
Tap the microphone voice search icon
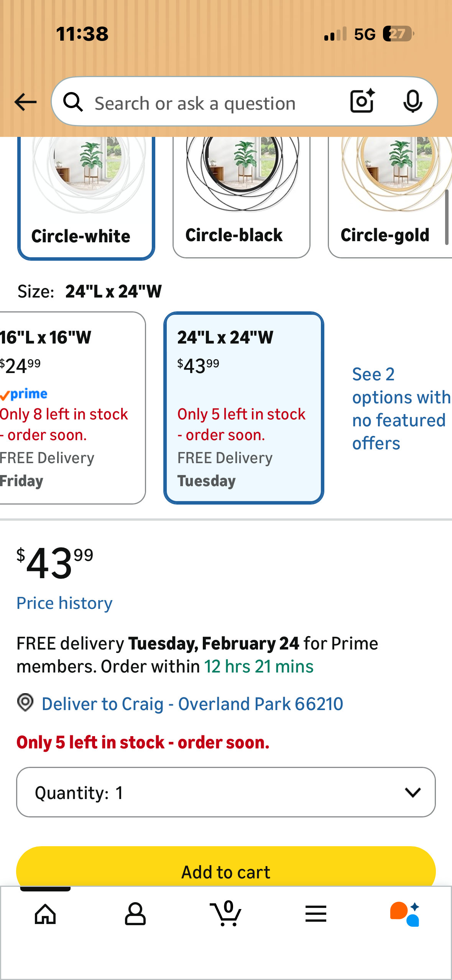coord(413,102)
